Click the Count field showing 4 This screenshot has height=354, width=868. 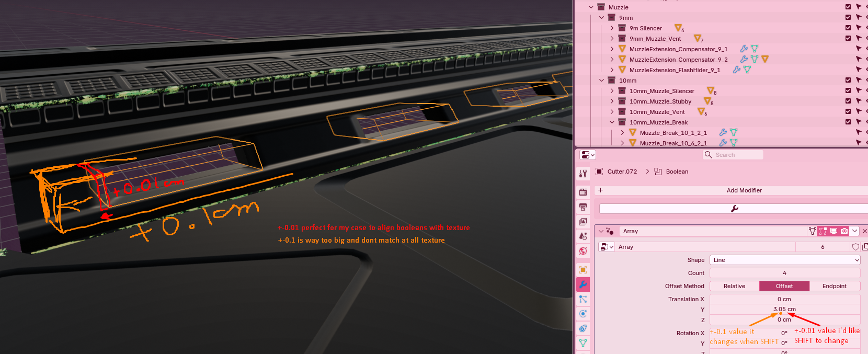(x=785, y=273)
